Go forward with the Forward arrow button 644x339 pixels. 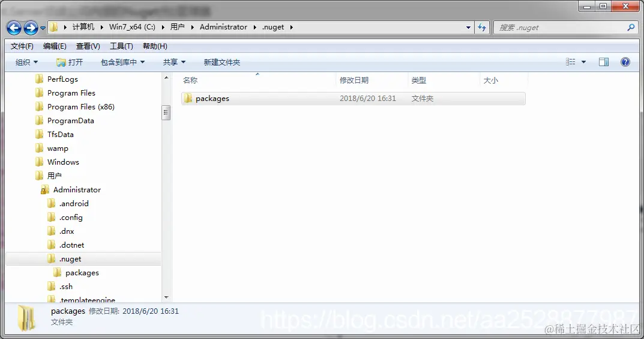pos(31,28)
